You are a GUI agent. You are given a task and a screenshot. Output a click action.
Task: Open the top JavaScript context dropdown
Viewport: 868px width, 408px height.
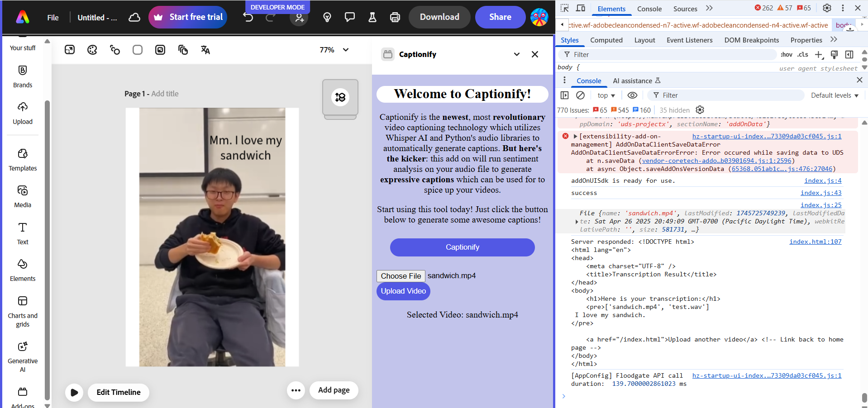click(x=606, y=95)
